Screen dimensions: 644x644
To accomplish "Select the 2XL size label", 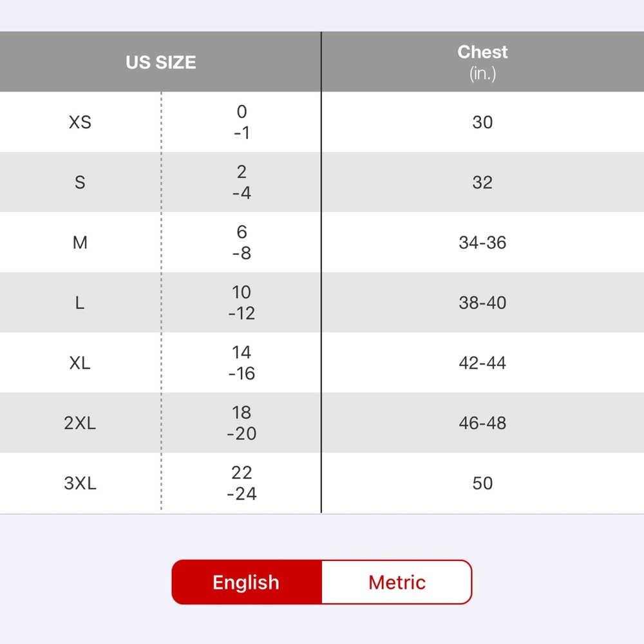I will click(x=80, y=422).
